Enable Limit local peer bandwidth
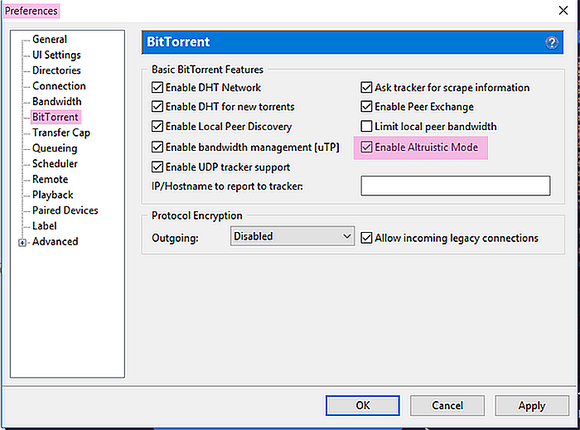 tap(366, 126)
